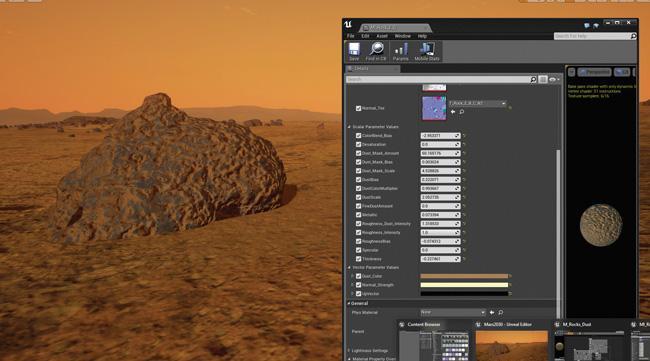Open the Asset menu
The image size is (650, 361).
382,36
